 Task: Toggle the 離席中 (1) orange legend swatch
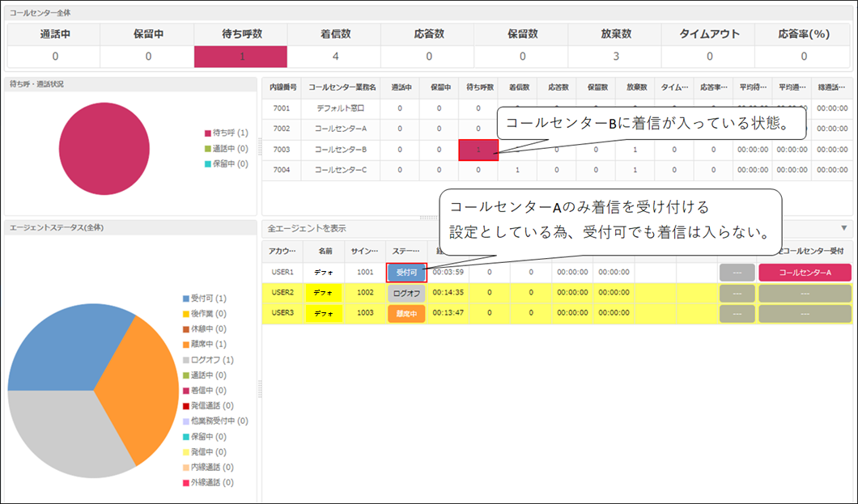pos(186,345)
